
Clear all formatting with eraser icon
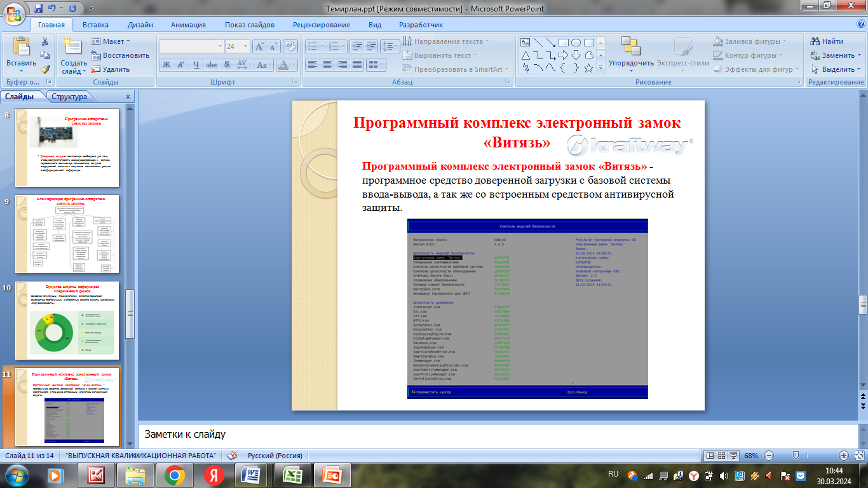tap(290, 46)
